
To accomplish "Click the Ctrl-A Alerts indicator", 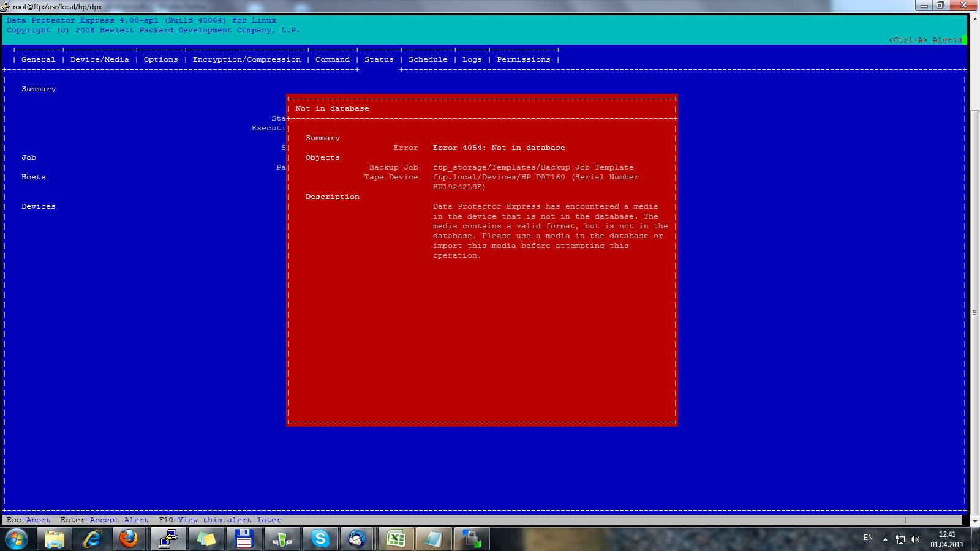I will point(925,40).
